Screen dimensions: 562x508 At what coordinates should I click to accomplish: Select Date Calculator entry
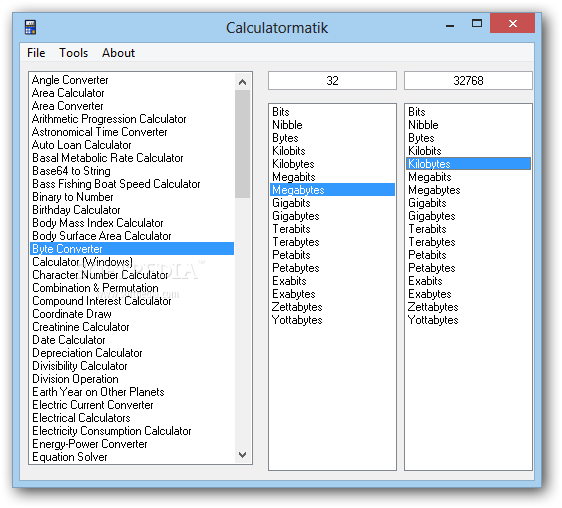tap(132, 340)
